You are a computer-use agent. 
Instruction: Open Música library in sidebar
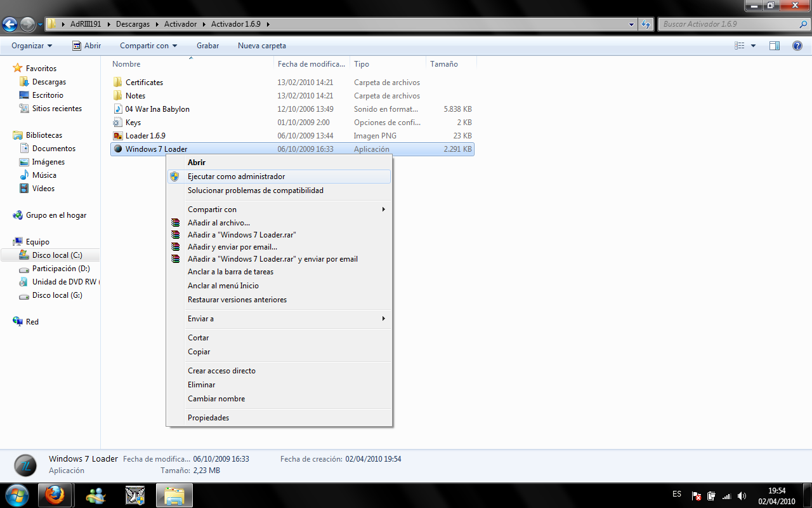pyautogui.click(x=44, y=175)
